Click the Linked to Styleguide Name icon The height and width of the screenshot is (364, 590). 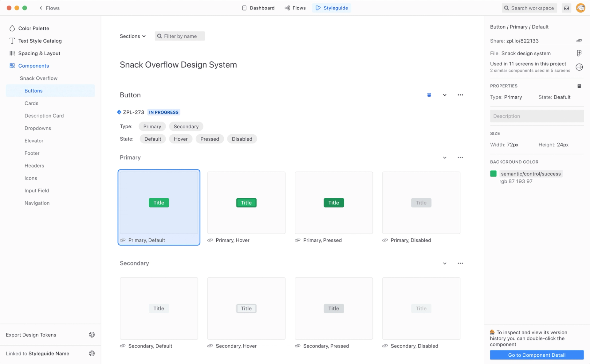(92, 353)
